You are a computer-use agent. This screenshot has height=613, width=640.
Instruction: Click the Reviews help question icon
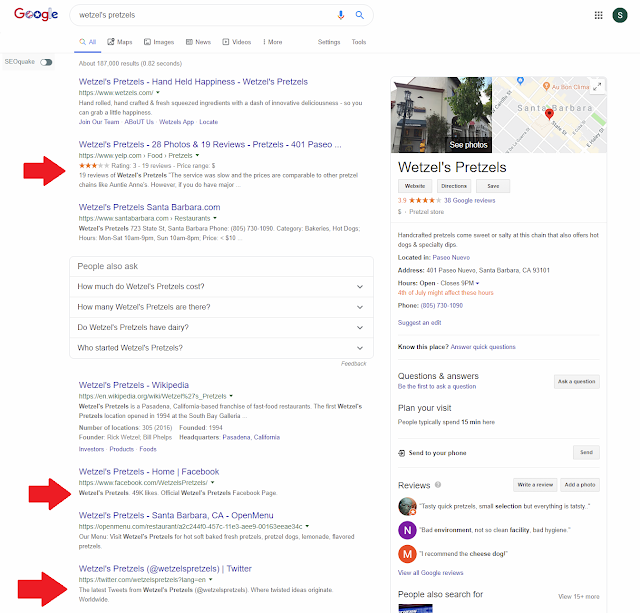coord(438,485)
